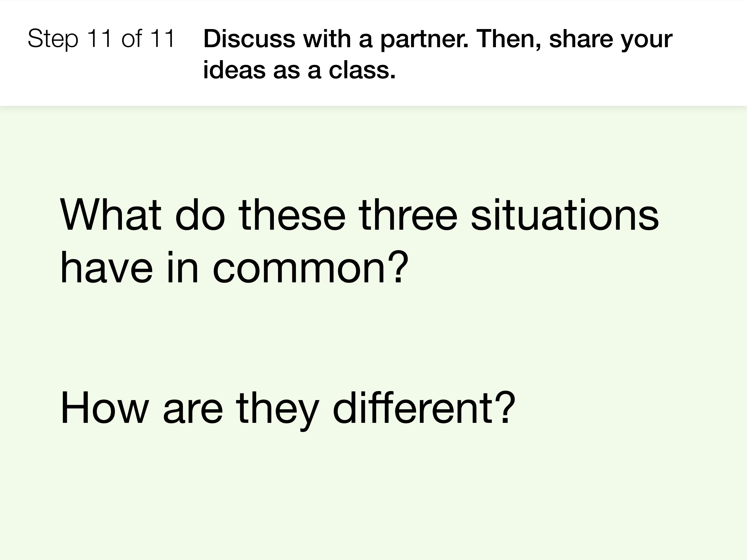Click the word 'class.' in the header

(x=362, y=70)
